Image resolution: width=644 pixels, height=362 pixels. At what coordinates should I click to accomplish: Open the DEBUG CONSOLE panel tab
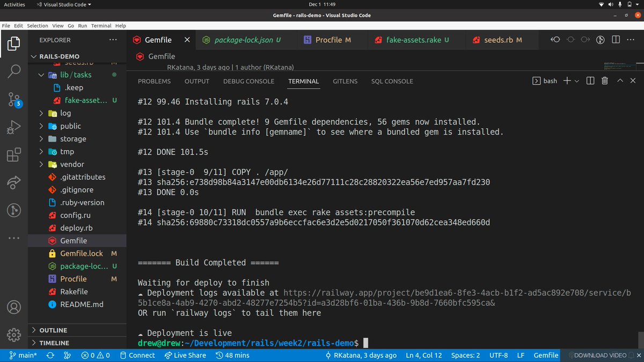tap(248, 82)
